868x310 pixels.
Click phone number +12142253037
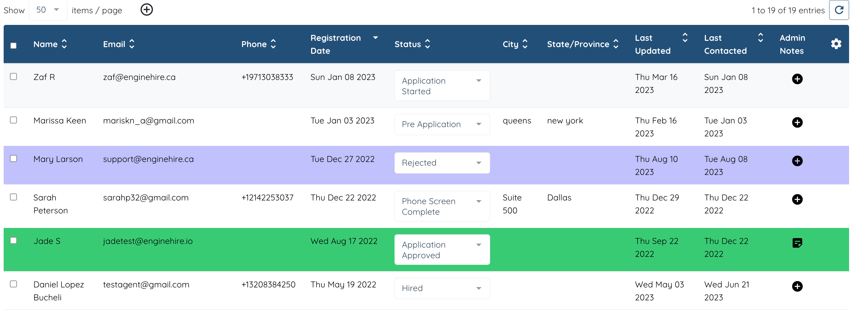[267, 197]
